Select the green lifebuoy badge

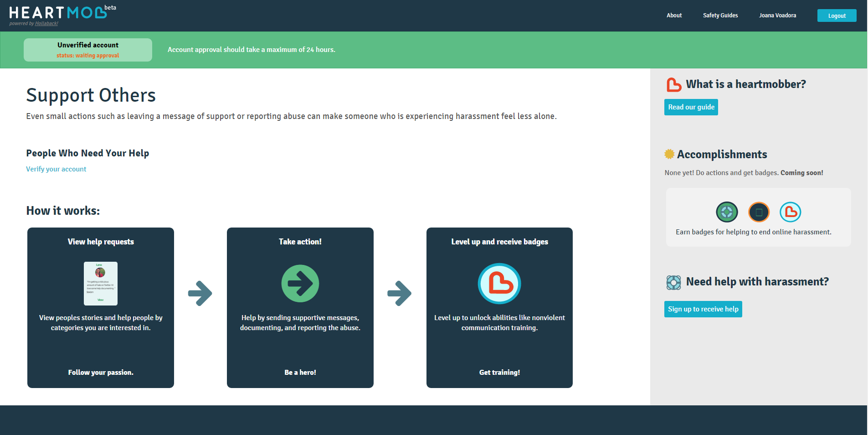coord(727,212)
